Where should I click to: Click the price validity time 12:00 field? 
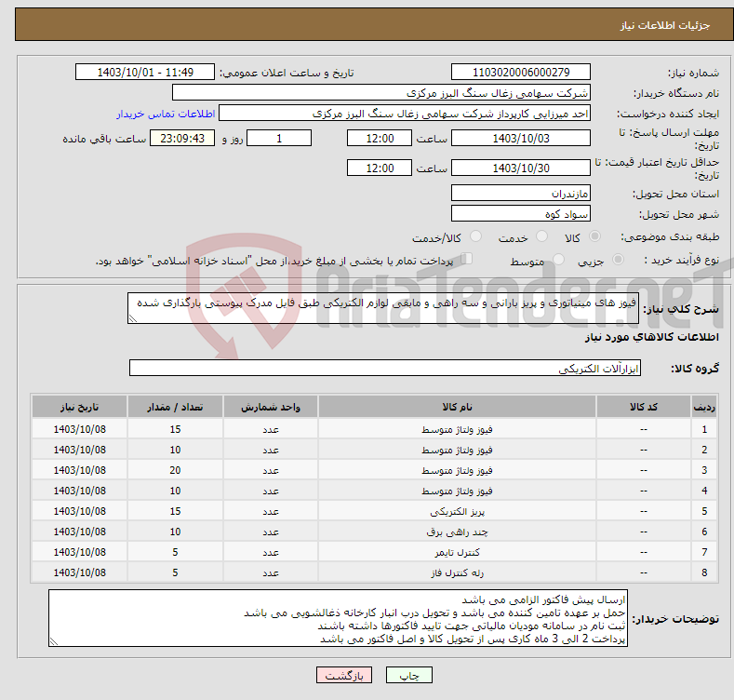(x=380, y=168)
